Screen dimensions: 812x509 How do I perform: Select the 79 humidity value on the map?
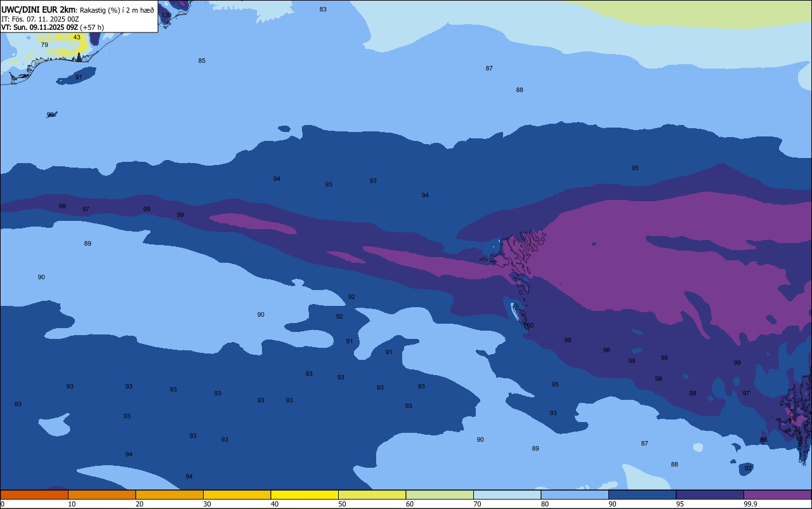click(x=44, y=45)
